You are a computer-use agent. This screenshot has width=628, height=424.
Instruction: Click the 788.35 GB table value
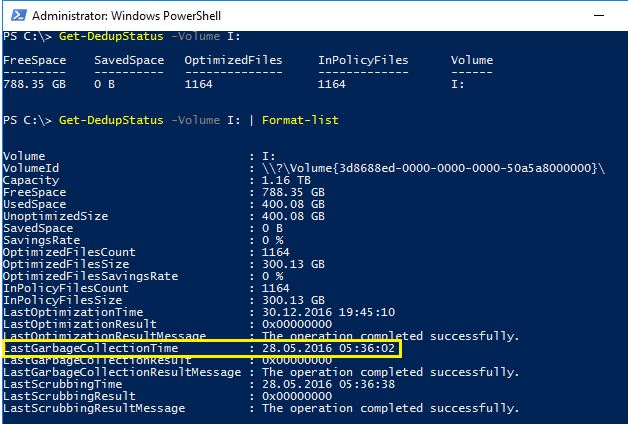click(36, 85)
